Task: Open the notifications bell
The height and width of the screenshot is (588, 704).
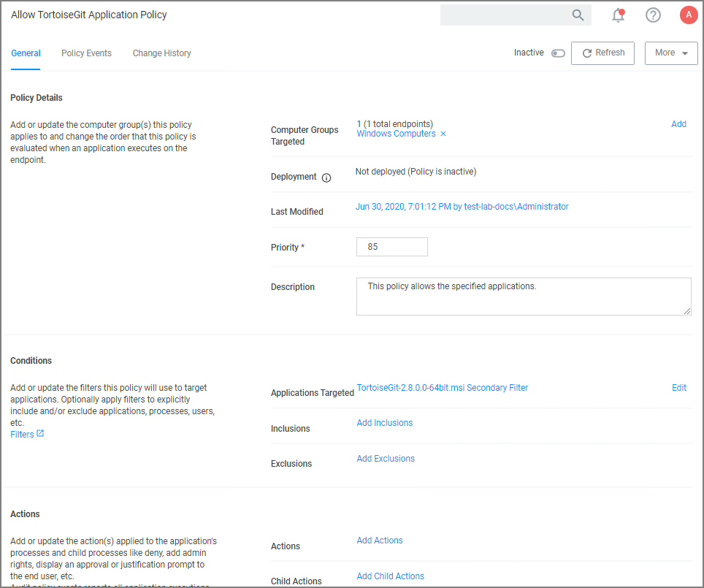Action: click(619, 15)
